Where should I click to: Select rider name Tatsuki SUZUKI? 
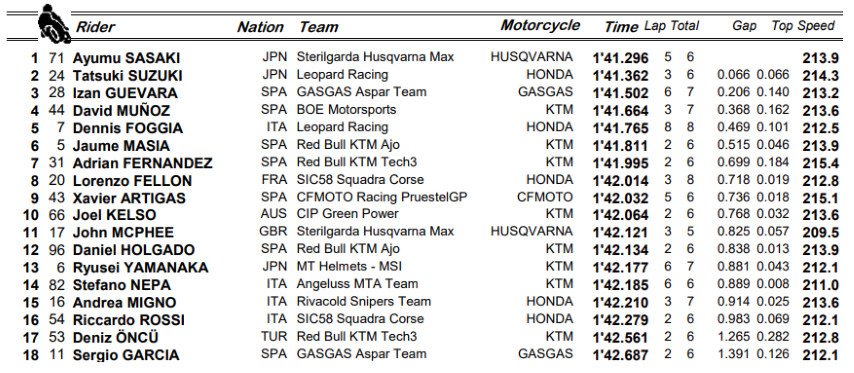127,76
